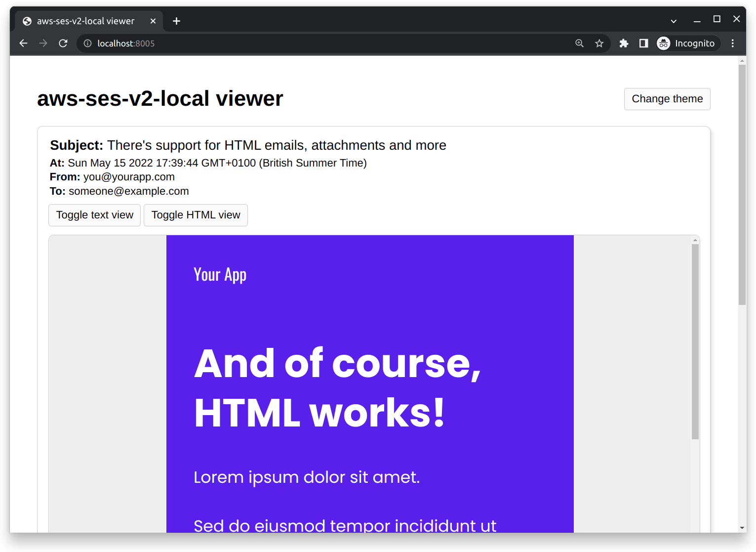Click the Your App logo text in email
Viewport: 756px width, 552px height.
[220, 275]
